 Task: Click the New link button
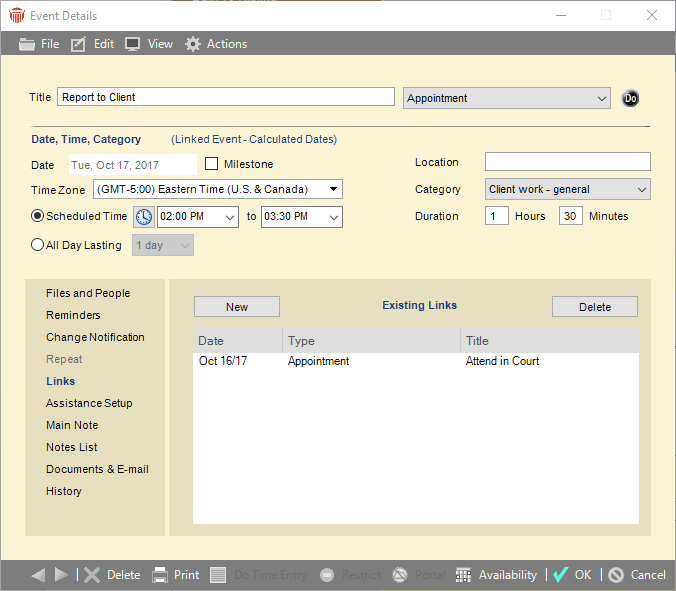[237, 307]
